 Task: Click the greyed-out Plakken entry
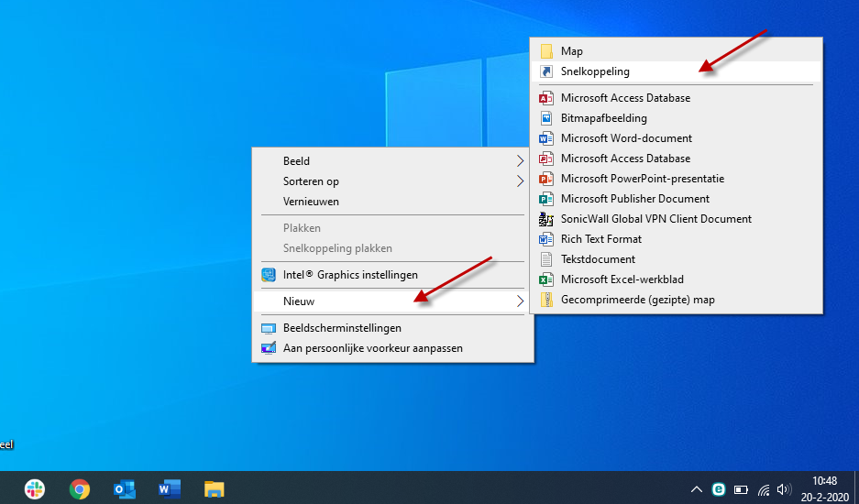[x=392, y=228]
